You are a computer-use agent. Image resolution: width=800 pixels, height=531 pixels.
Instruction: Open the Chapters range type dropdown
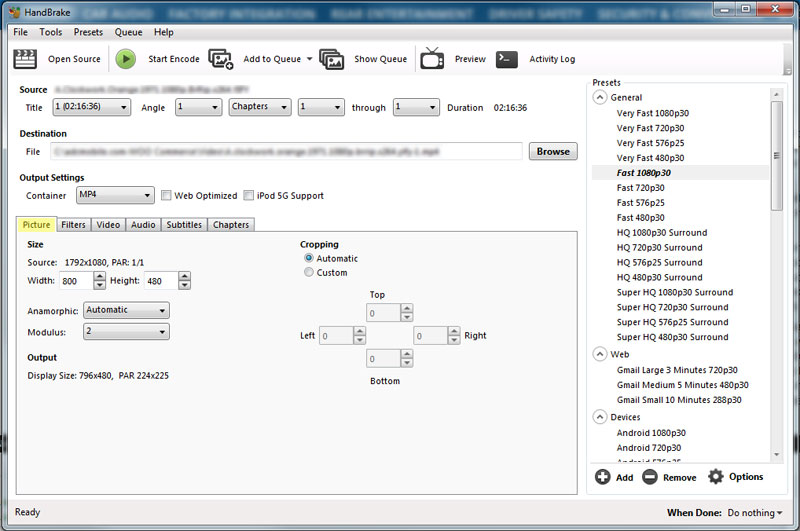pyautogui.click(x=260, y=107)
